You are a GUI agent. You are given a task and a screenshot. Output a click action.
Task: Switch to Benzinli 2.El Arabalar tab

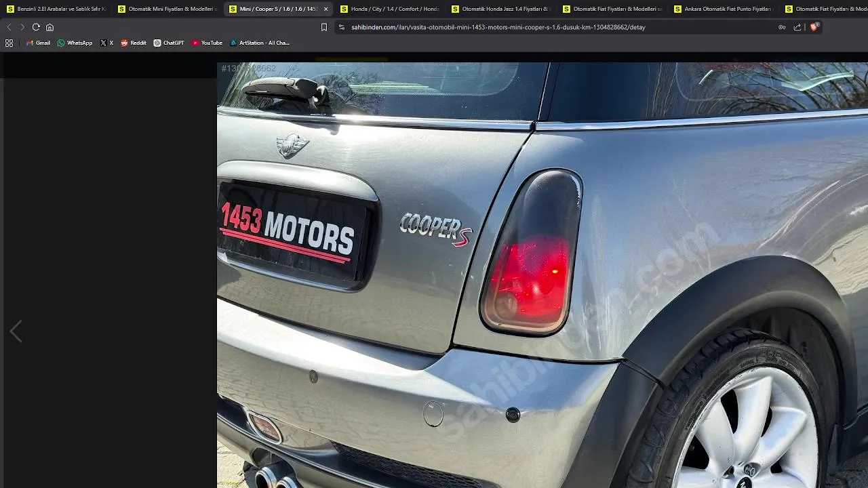56,9
